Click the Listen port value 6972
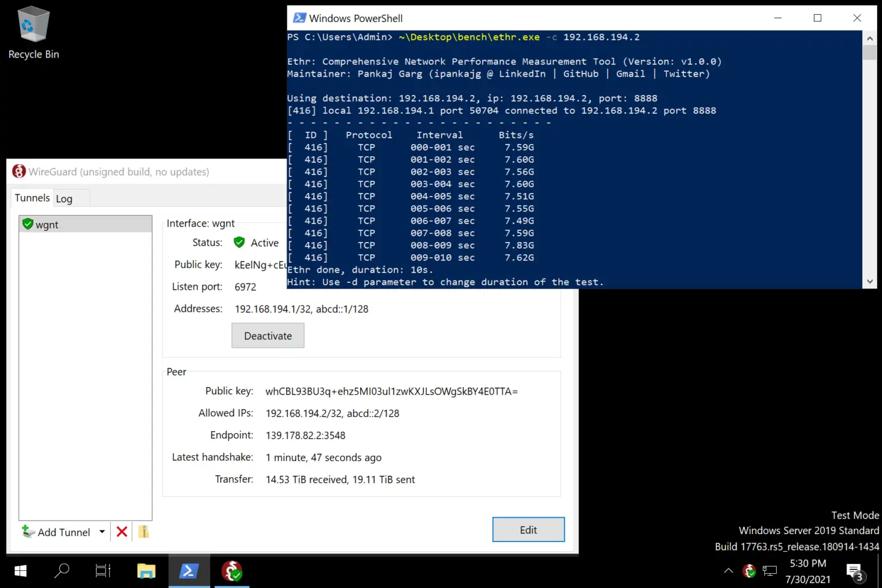Screen dimensions: 882x588 pyautogui.click(x=245, y=287)
